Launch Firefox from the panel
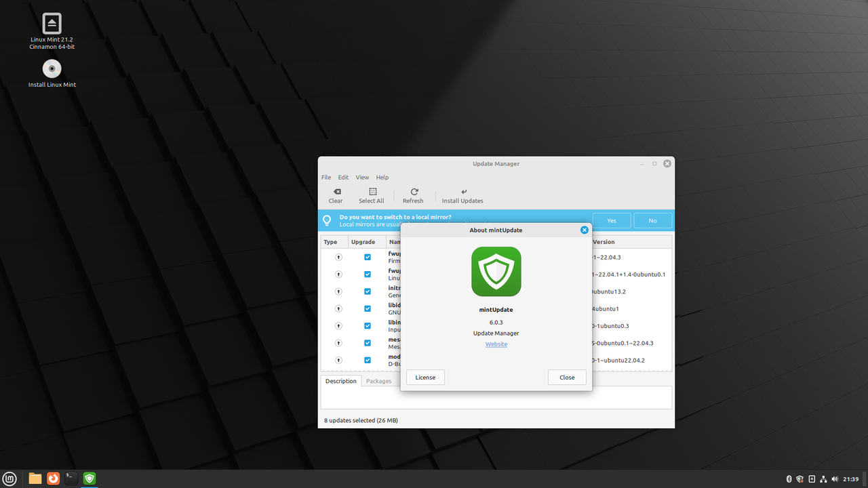The image size is (868, 488). tap(53, 479)
